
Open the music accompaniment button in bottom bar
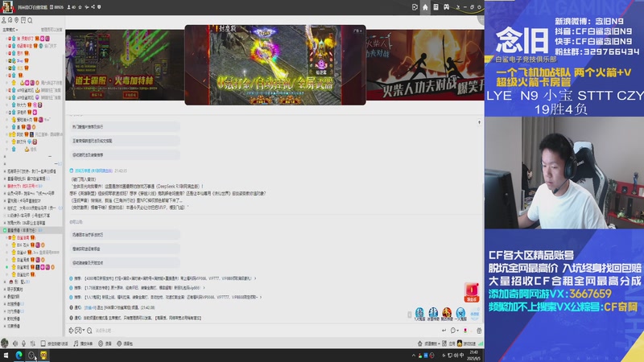84,343
